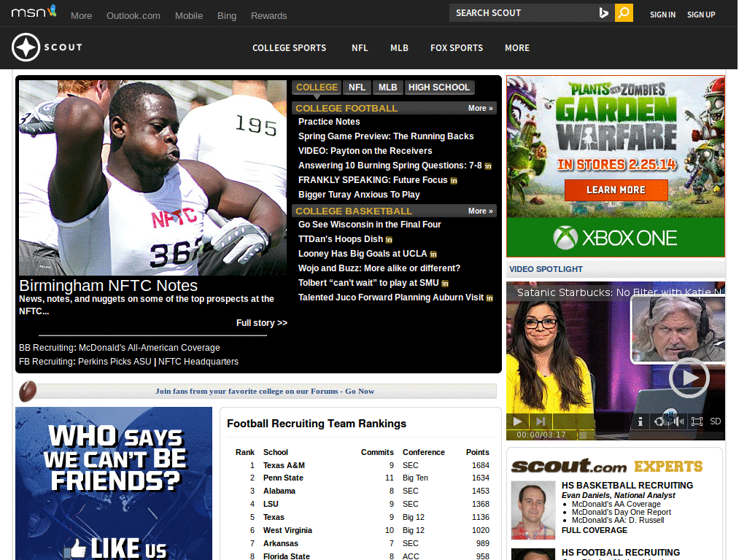Click the Bing logo in the search box
Screen dimensions: 747x560
click(x=603, y=13)
